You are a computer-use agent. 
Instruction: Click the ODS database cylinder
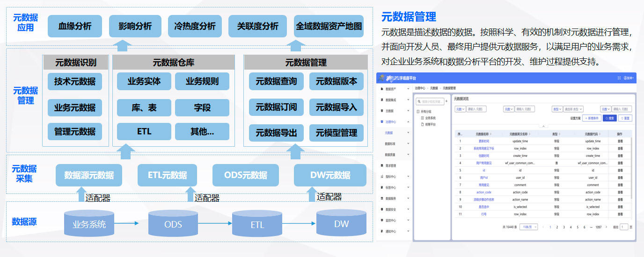click(173, 223)
